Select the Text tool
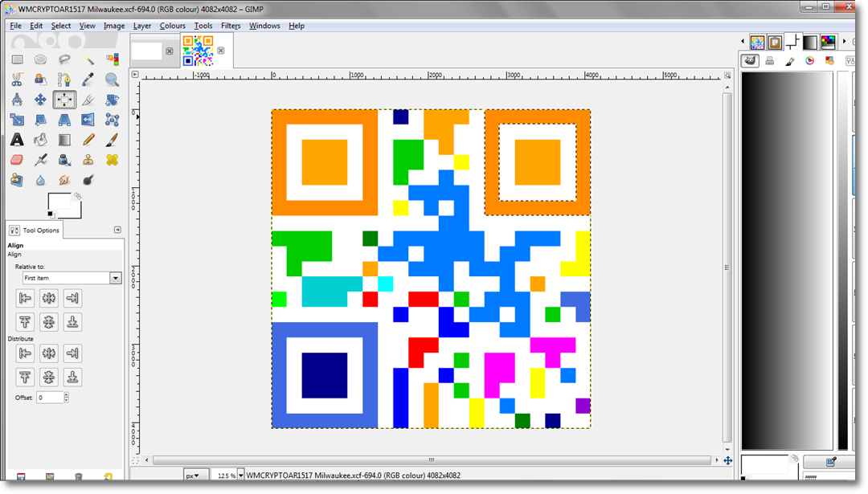This screenshot has width=868, height=494. (x=17, y=140)
